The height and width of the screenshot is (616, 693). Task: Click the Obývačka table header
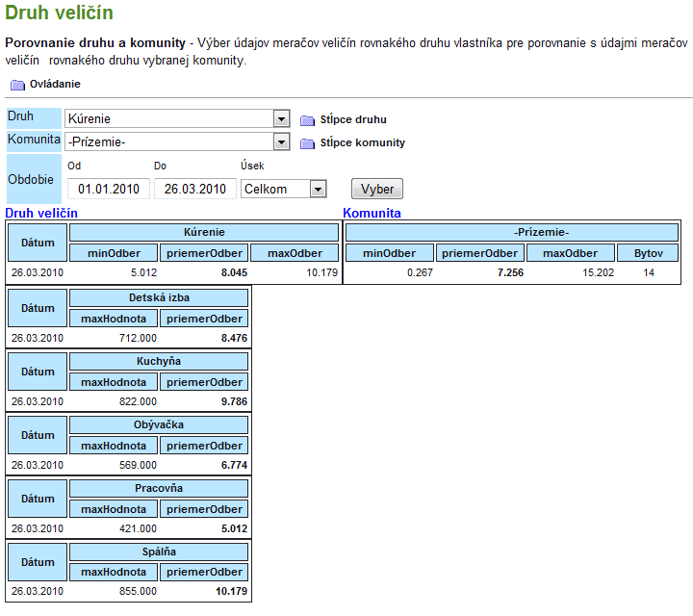click(x=159, y=424)
